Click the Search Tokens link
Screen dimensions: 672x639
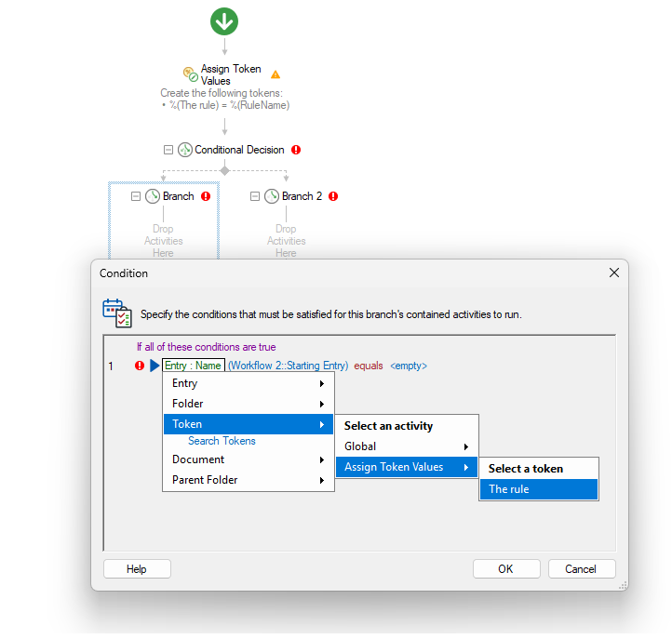coord(222,441)
